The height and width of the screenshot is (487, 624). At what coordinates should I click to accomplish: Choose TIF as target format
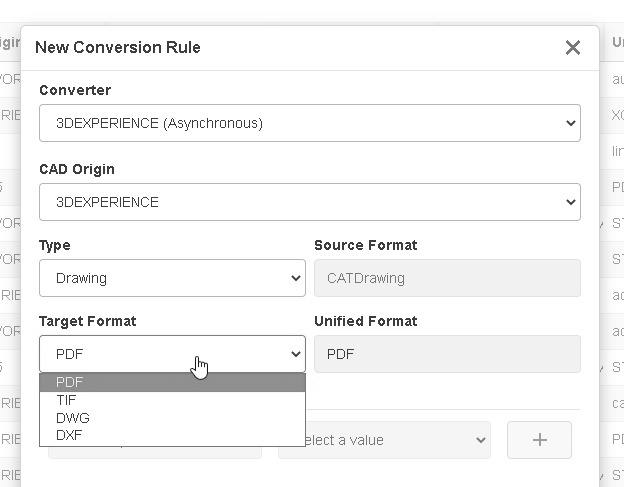coord(66,400)
